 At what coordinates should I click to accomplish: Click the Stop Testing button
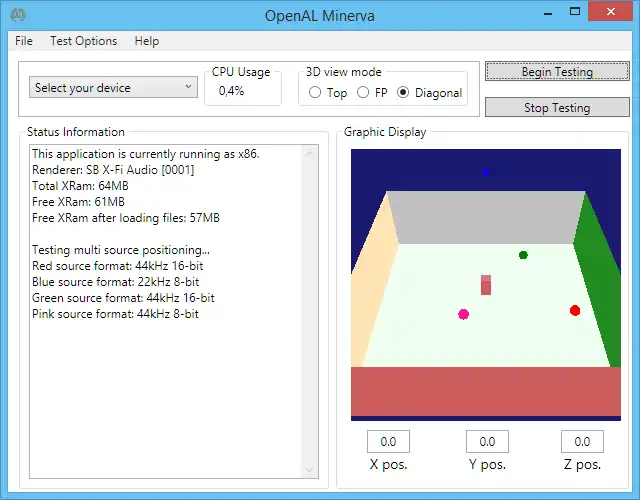(x=557, y=107)
